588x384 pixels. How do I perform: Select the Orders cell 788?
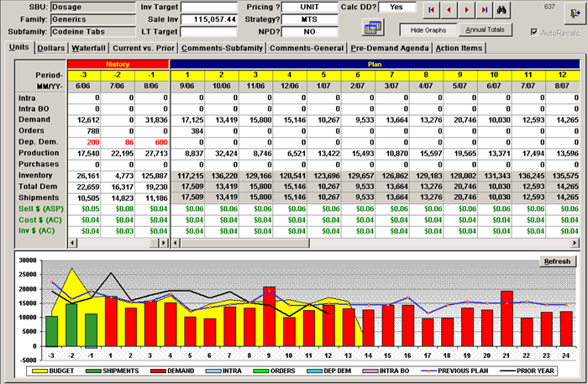[84, 131]
